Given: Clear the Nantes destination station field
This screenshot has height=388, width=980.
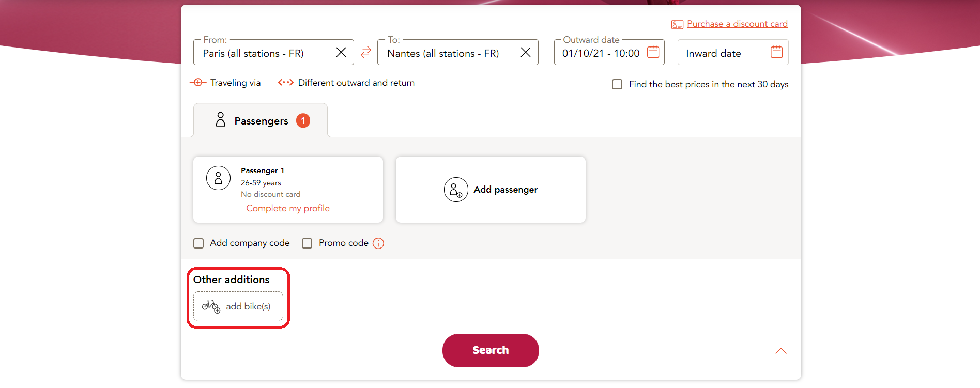Looking at the screenshot, I should (526, 53).
